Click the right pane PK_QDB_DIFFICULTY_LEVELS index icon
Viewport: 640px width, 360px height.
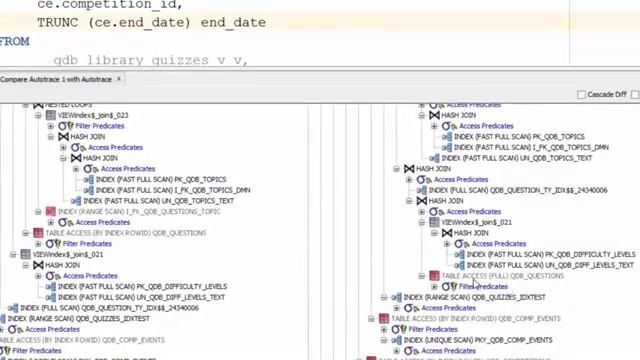(460, 254)
